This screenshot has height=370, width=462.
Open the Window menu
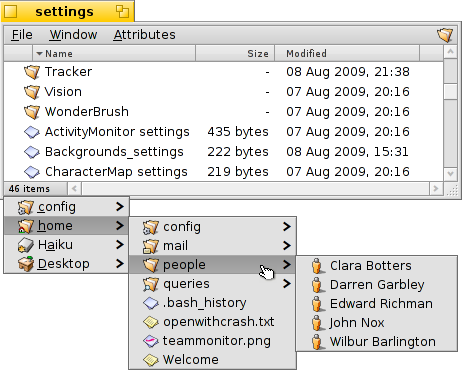[x=73, y=35]
